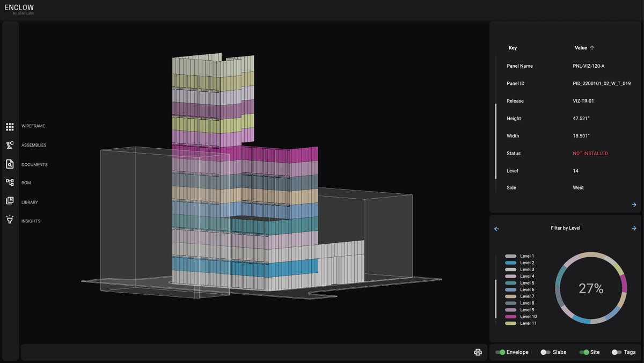Click the Level value 14
The height and width of the screenshot is (363, 644).
tap(575, 171)
